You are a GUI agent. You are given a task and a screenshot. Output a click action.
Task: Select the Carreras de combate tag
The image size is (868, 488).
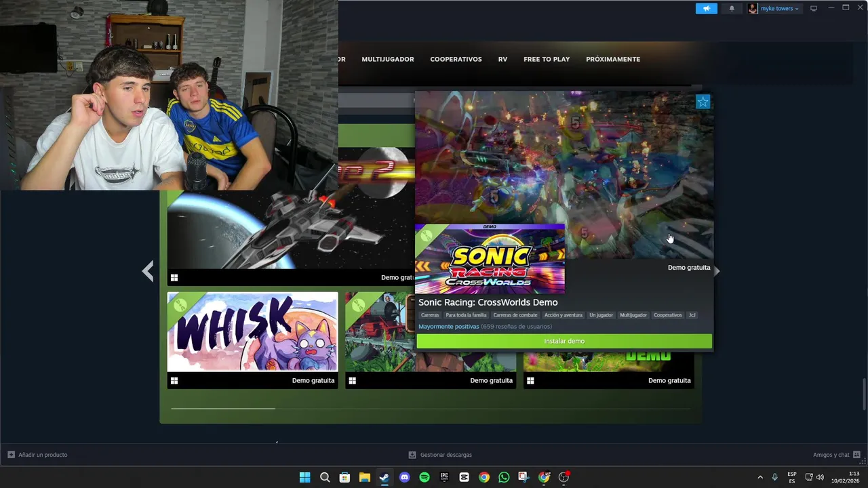coord(515,315)
